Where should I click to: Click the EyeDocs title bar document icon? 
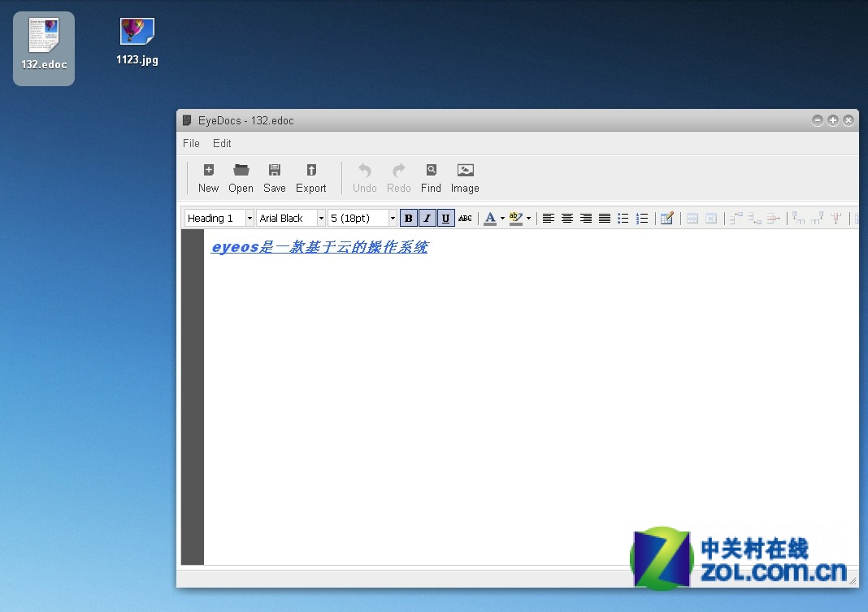pos(187,120)
